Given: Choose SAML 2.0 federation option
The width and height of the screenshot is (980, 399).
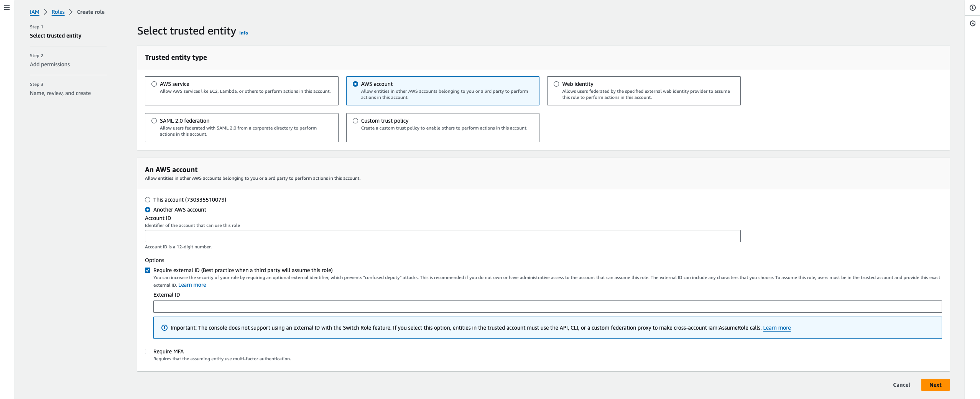Looking at the screenshot, I should coord(154,121).
